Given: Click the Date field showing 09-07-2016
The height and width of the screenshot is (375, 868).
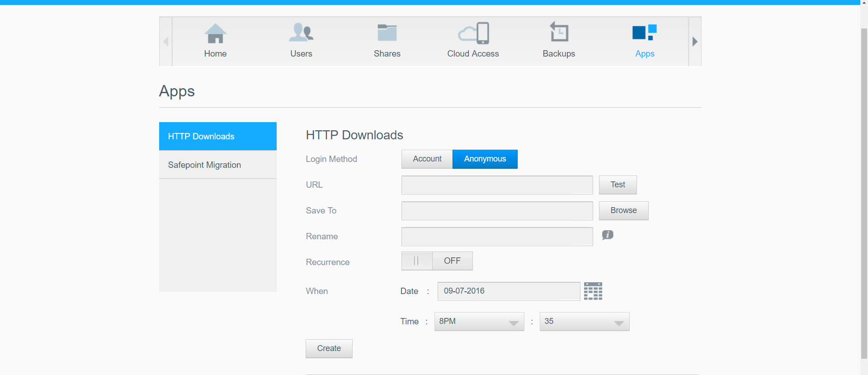Looking at the screenshot, I should (x=509, y=291).
